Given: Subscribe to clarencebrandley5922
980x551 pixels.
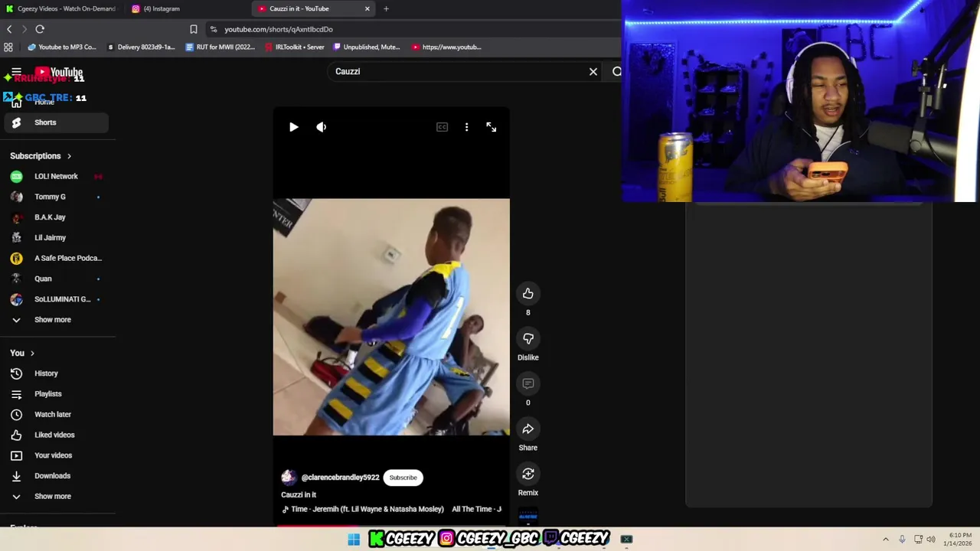Looking at the screenshot, I should coord(403,478).
